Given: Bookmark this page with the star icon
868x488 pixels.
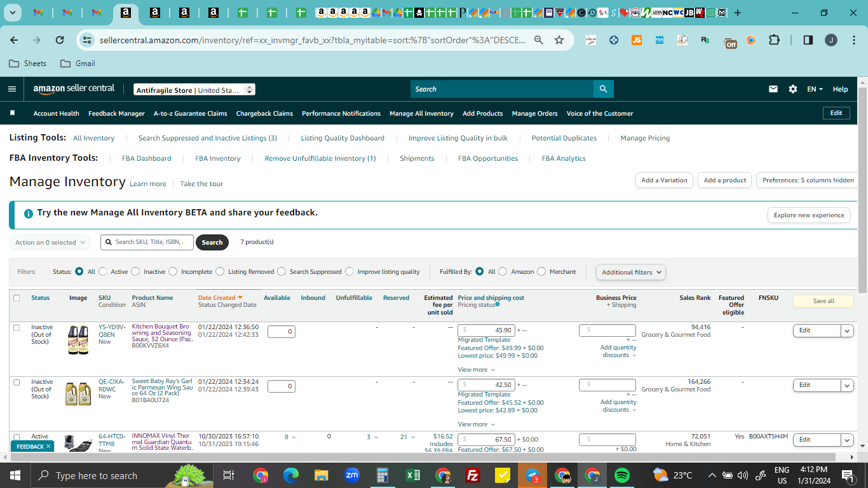Looking at the screenshot, I should [559, 40].
